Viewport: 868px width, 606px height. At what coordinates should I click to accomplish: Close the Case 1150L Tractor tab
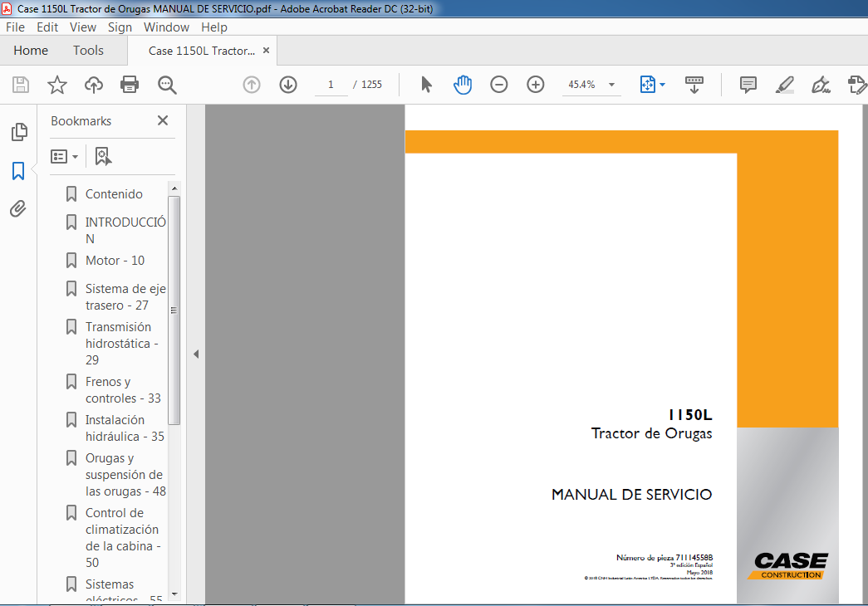point(267,51)
